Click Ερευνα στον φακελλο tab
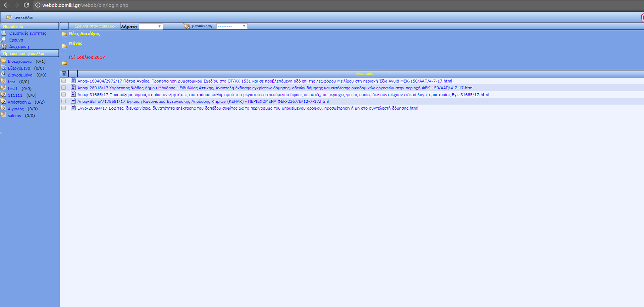 95,26
